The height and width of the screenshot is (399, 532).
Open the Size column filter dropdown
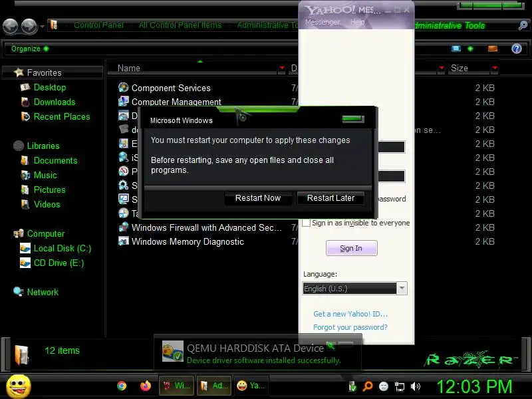click(495, 68)
